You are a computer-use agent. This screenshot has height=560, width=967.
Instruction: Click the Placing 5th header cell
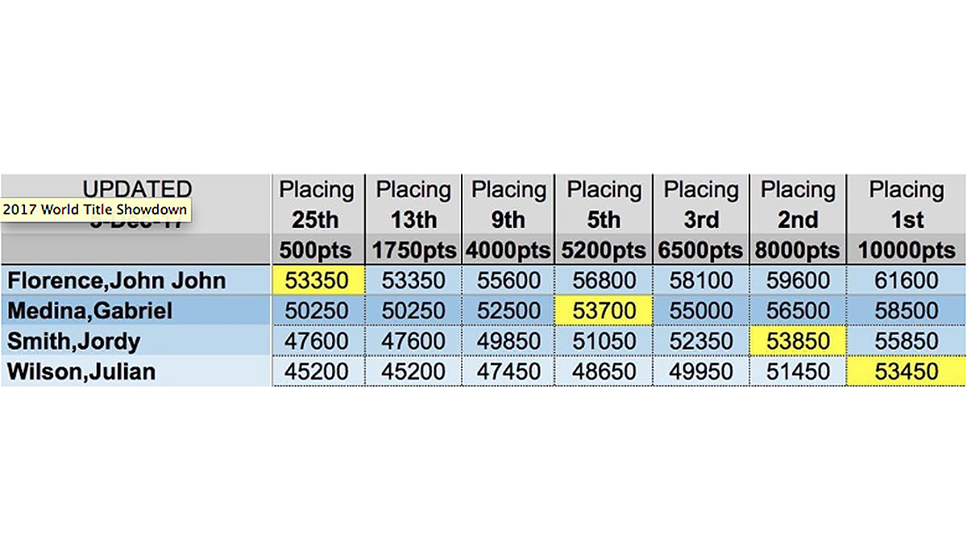click(603, 219)
